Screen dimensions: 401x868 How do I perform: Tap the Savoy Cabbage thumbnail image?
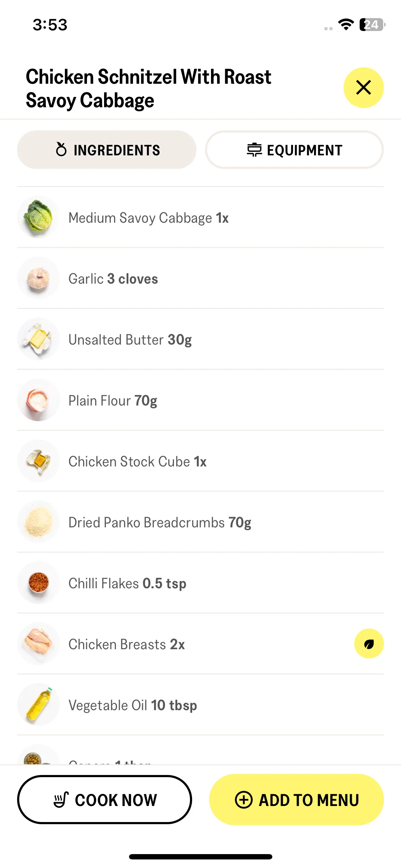(38, 217)
